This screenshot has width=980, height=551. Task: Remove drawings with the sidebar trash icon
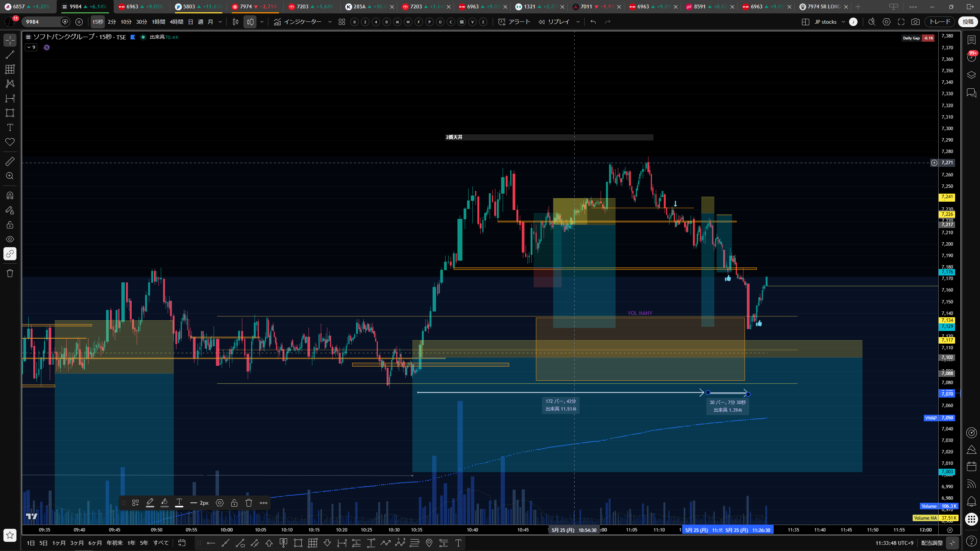tap(10, 273)
